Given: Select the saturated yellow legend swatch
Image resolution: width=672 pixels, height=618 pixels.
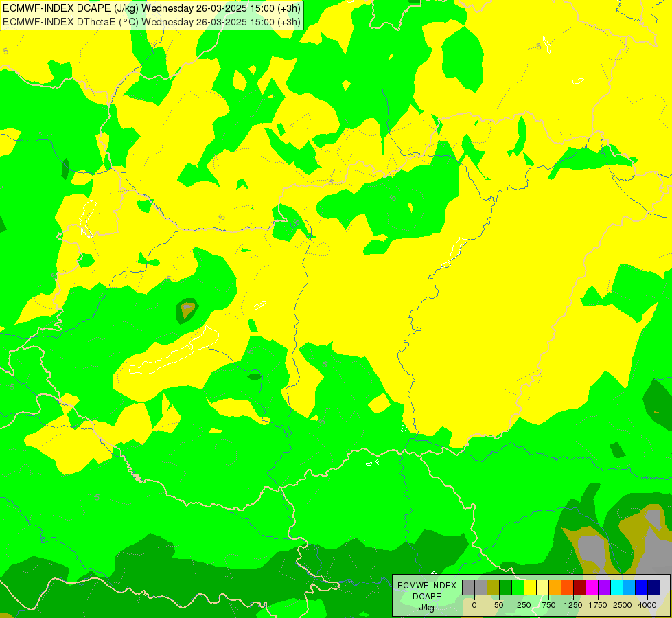Looking at the screenshot, I should [530, 587].
